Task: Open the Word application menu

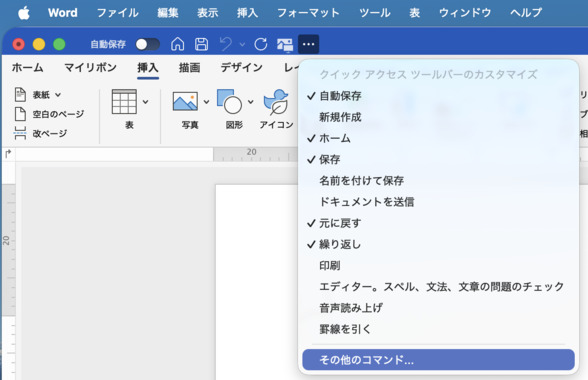Action: click(x=63, y=13)
